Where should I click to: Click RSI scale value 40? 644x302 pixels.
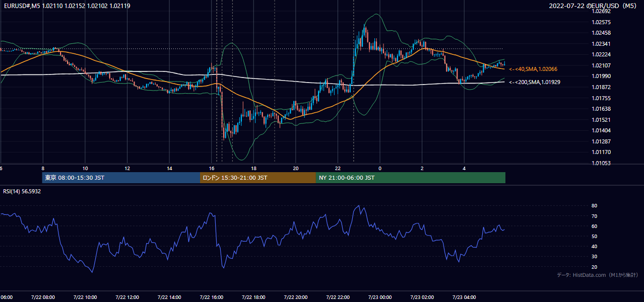(595, 246)
